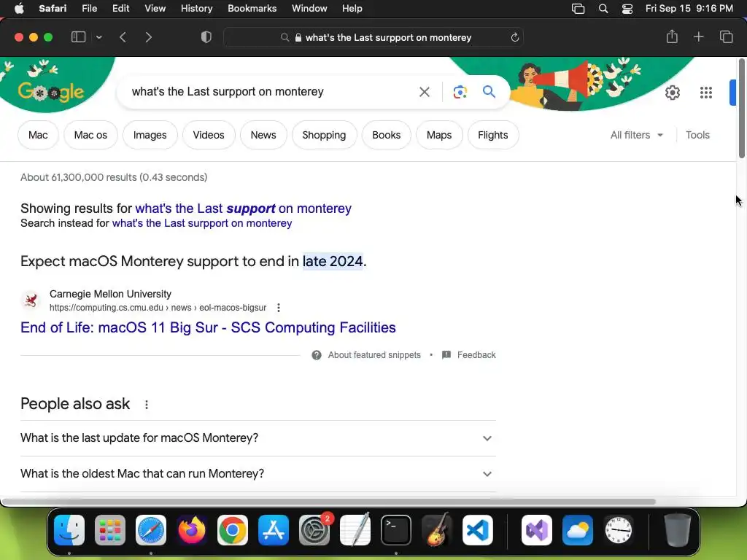Search instead for original 'surpport' query
This screenshot has width=747, height=560.
[202, 223]
